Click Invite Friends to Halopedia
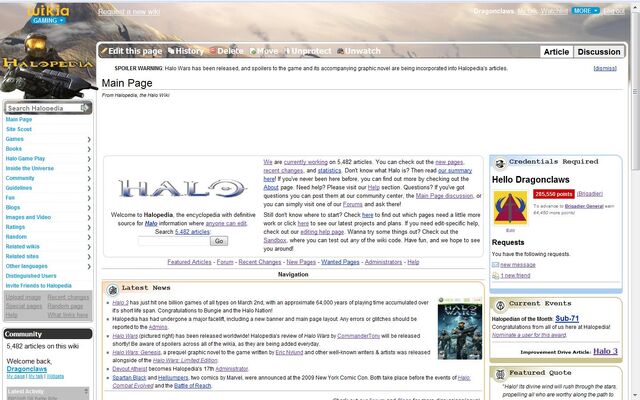Image resolution: width=640 pixels, height=400 pixels. point(39,286)
